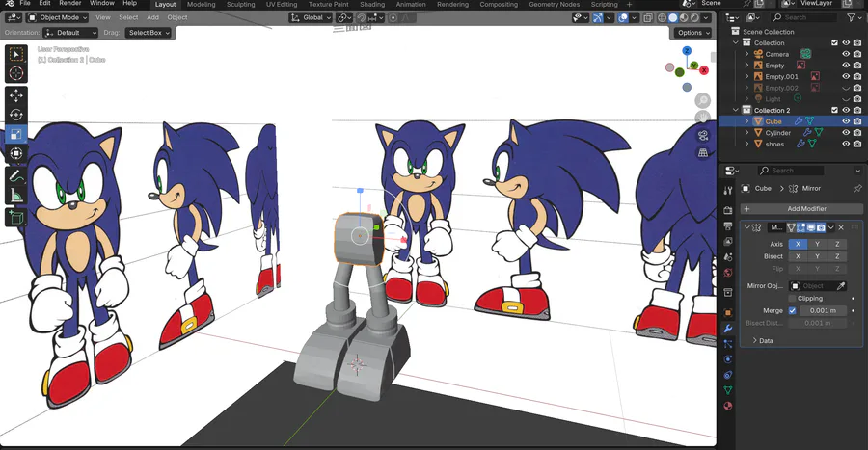
Task: Toggle the Mirror Axis Y button
Action: [817, 244]
